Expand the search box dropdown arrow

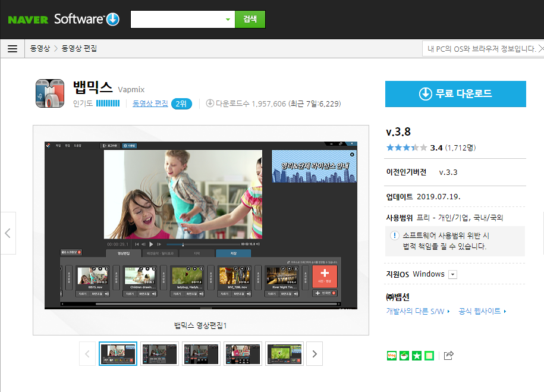[x=228, y=20]
